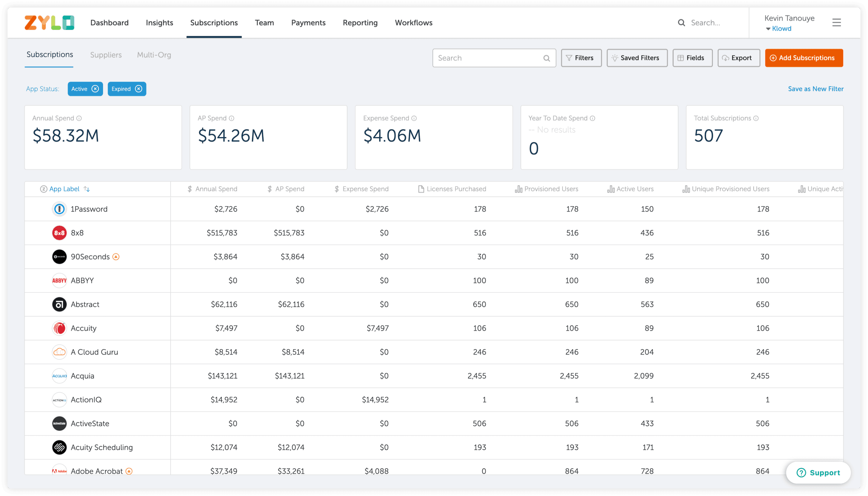Remove the Expired status filter chip
Image resolution: width=868 pixels, height=496 pixels.
coord(139,89)
